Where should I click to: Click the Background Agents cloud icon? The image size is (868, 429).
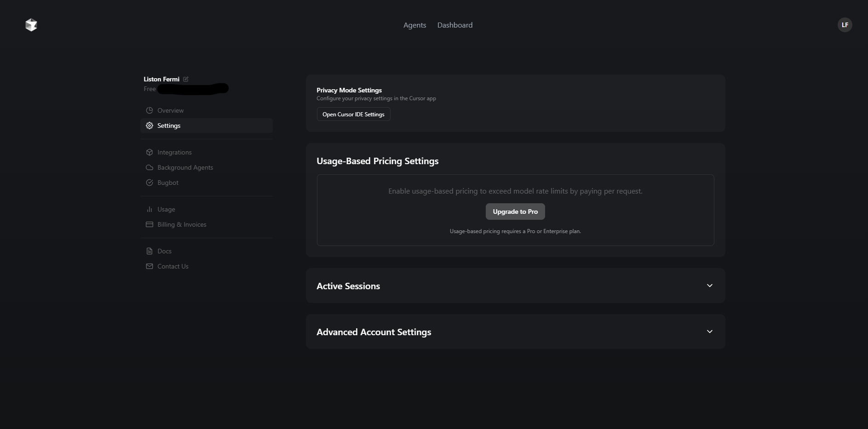coord(149,167)
